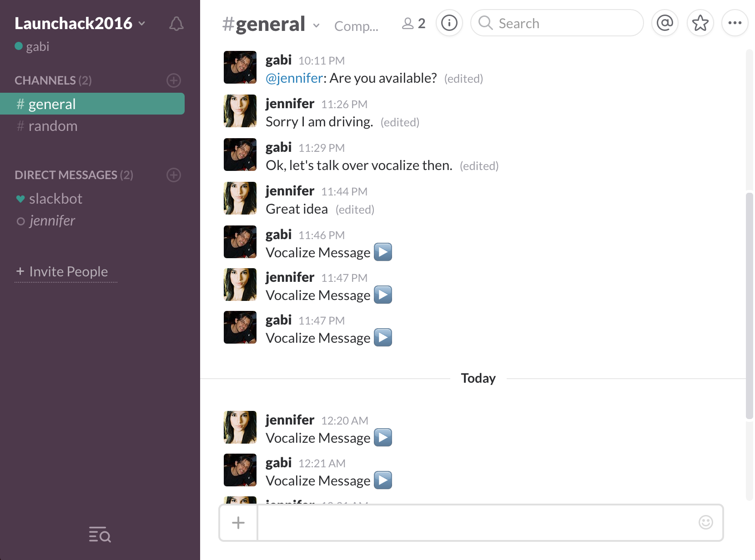Show starred items star icon
This screenshot has height=560, width=755.
pos(700,23)
